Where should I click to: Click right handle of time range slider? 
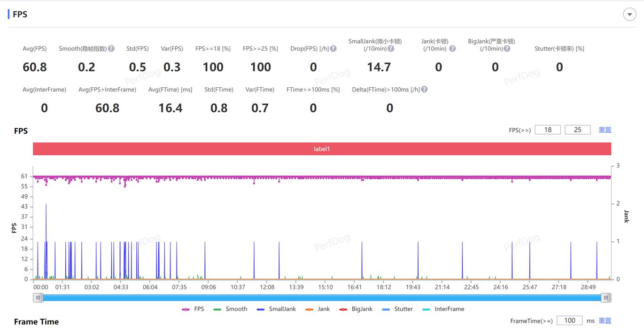click(x=606, y=297)
